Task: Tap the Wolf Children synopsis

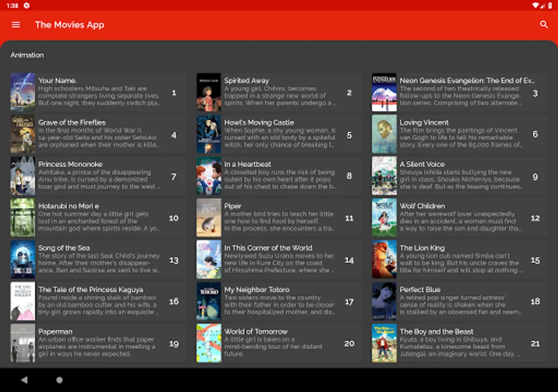Action: pyautogui.click(x=461, y=221)
